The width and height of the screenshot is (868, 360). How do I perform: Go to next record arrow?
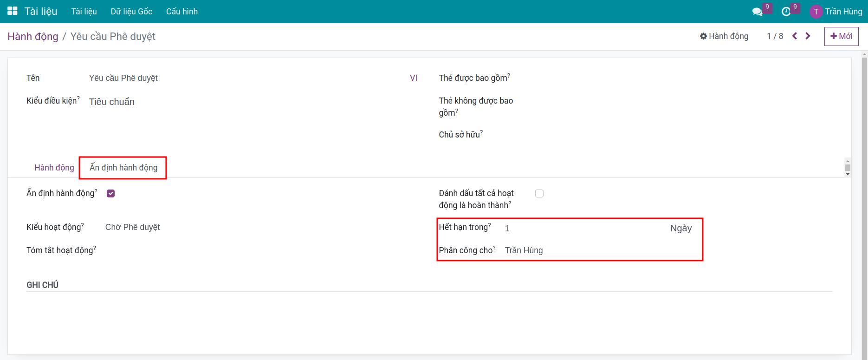pyautogui.click(x=808, y=36)
